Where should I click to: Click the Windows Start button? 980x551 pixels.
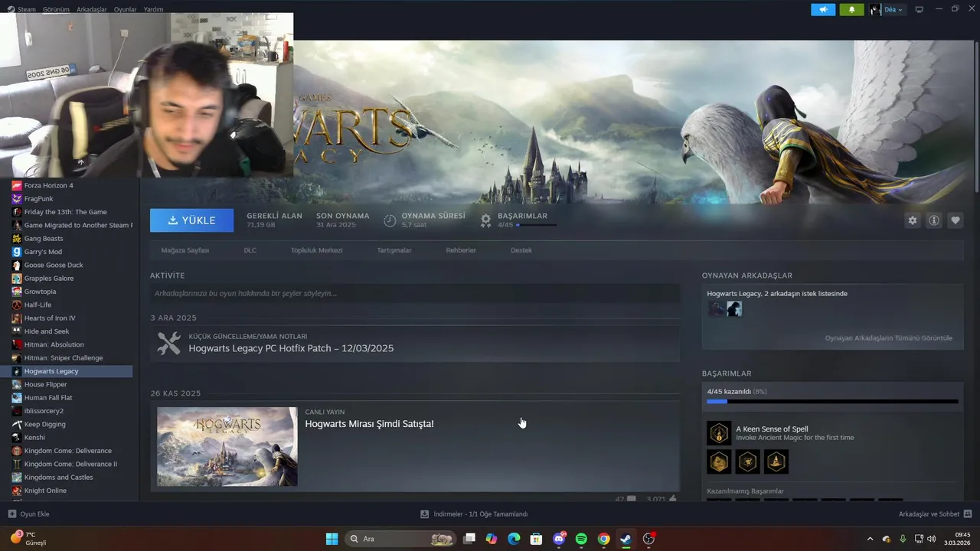(x=332, y=539)
